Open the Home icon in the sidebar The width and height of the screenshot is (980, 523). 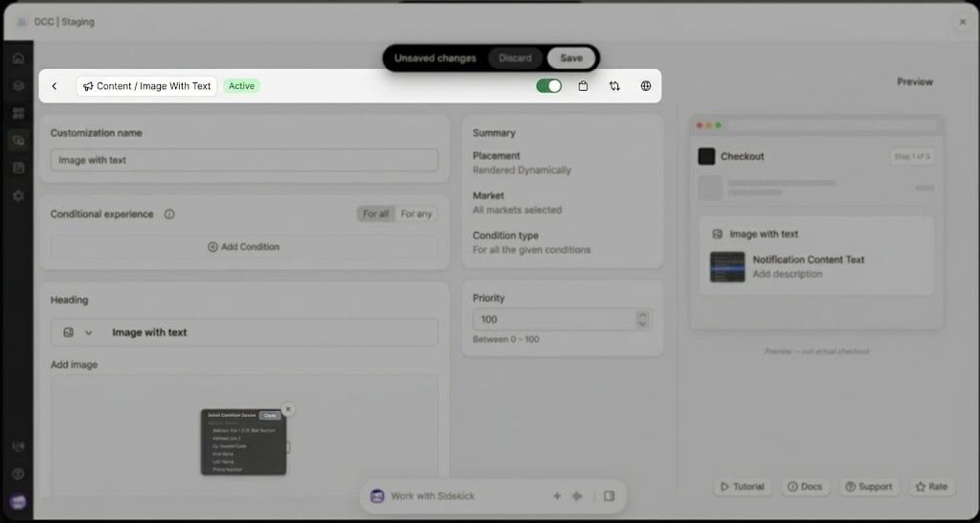click(18, 58)
